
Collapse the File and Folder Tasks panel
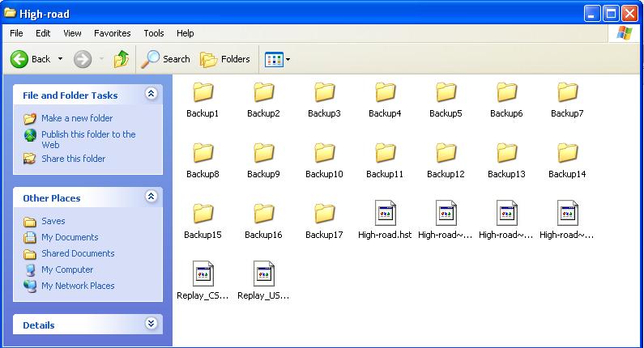click(151, 95)
